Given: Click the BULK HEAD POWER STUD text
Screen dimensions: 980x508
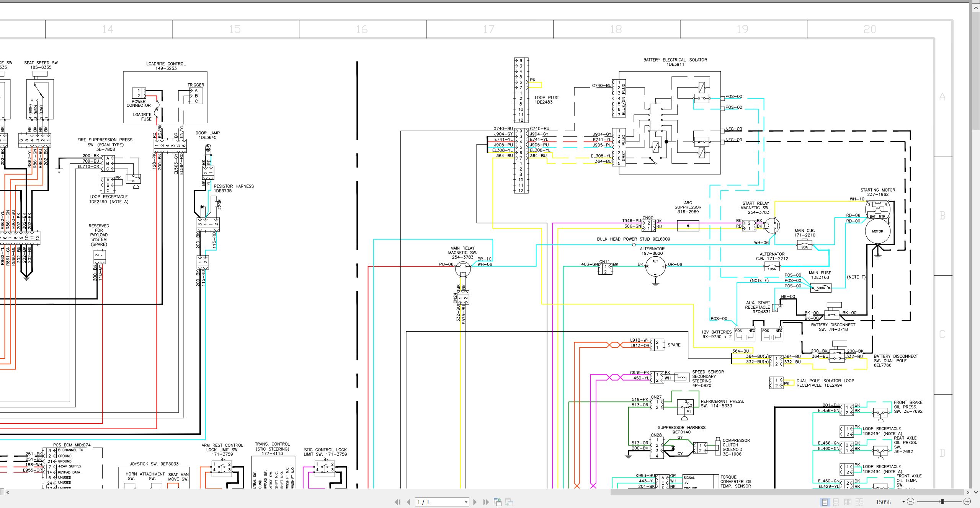Looking at the screenshot, I should (633, 239).
